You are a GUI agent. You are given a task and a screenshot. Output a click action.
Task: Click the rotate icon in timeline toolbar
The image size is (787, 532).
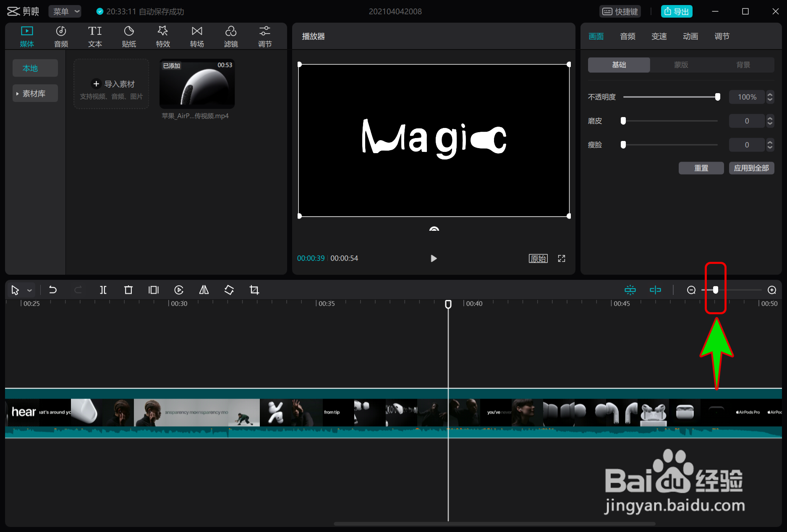(229, 290)
